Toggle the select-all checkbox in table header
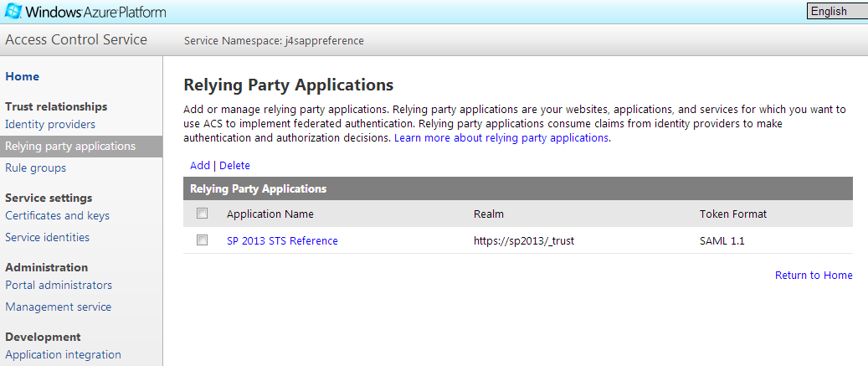868x366 pixels. (x=202, y=214)
